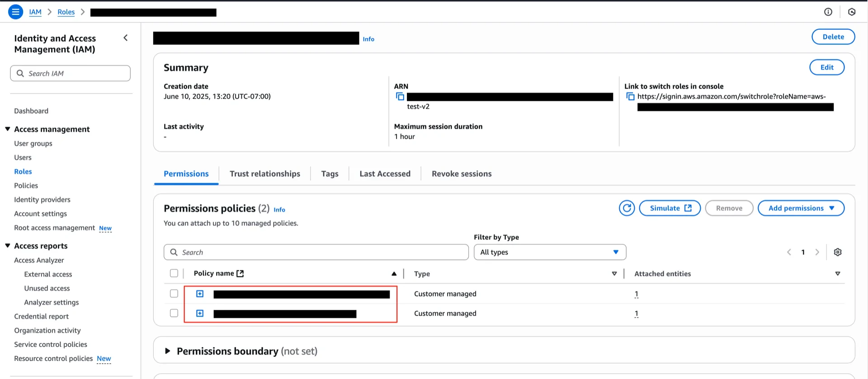Open Account settings in the sidebar
The height and width of the screenshot is (379, 868).
(40, 214)
